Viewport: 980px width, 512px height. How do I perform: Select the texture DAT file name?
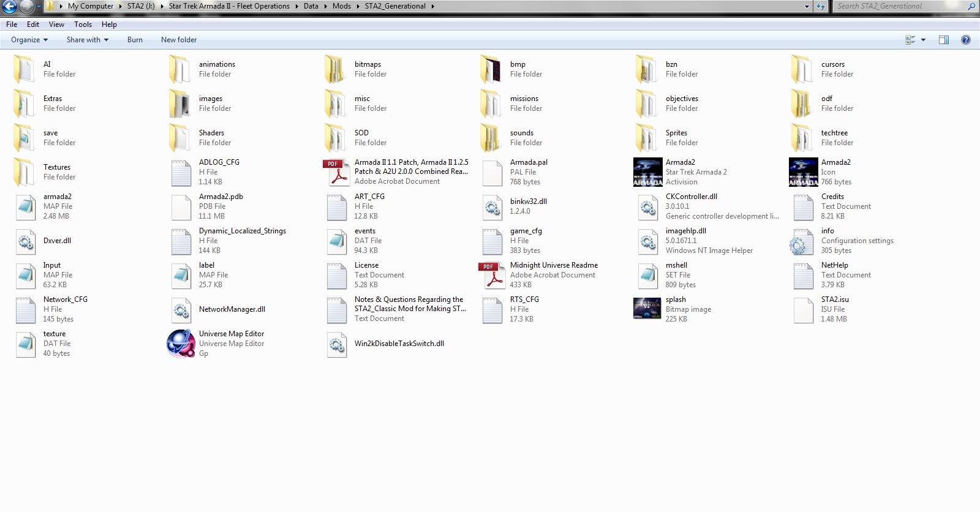coord(55,334)
